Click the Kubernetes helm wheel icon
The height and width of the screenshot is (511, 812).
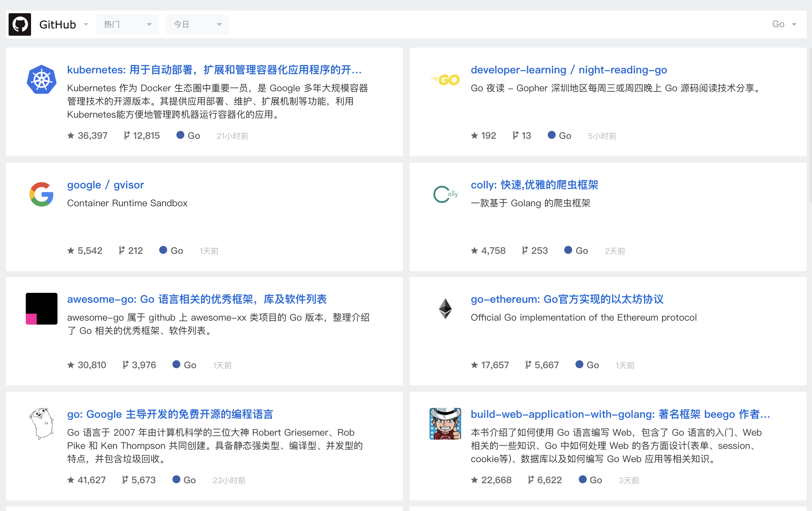pos(42,80)
